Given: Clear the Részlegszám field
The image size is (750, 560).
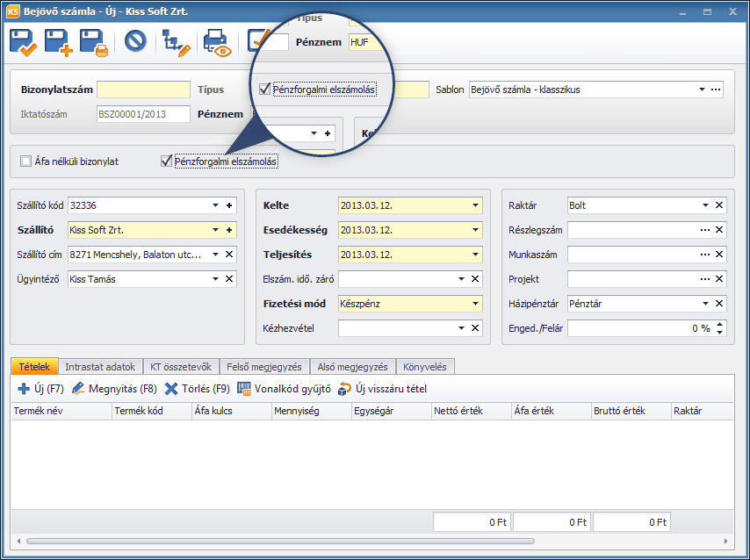Looking at the screenshot, I should click(719, 230).
